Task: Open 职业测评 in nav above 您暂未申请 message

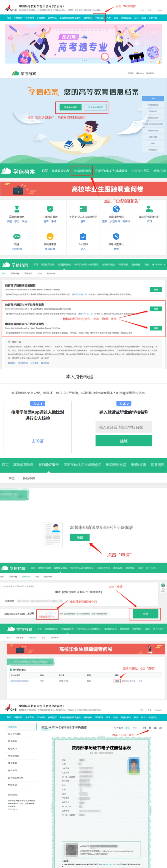Action: (157, 465)
